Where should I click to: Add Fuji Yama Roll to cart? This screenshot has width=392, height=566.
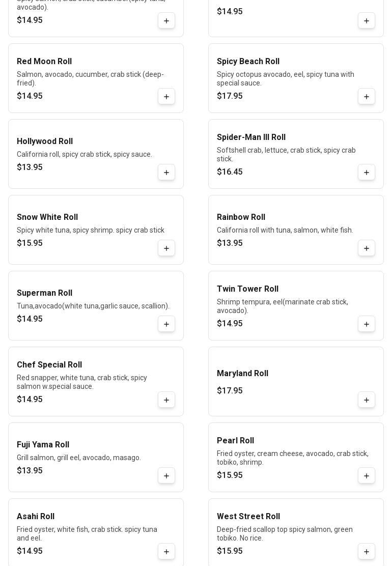166,476
